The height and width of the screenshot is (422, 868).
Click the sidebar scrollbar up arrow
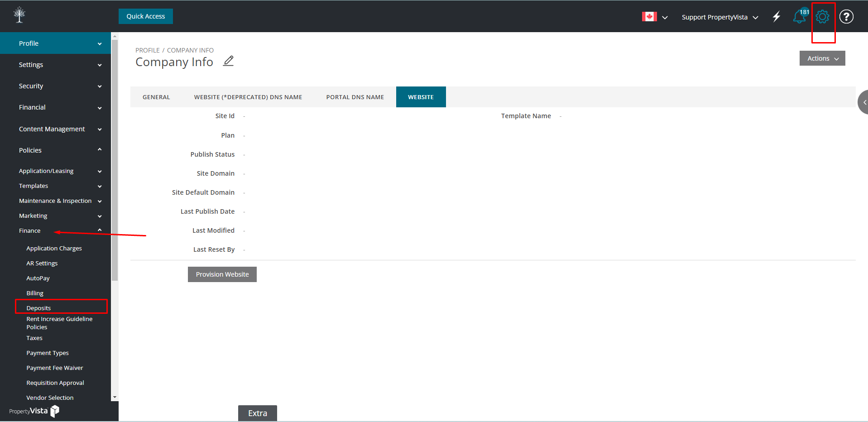115,36
